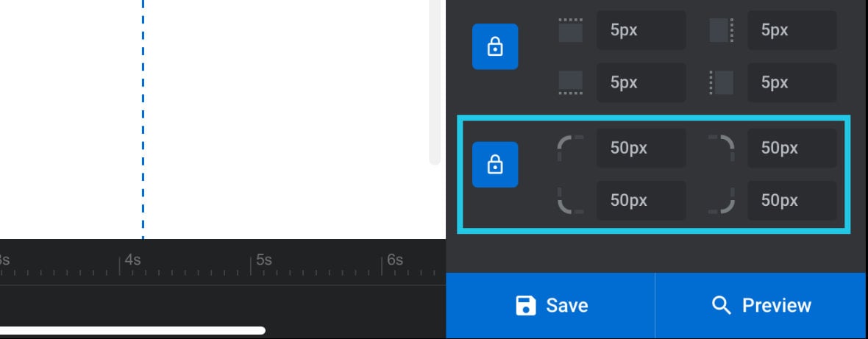Click the bottom padding icon
This screenshot has height=339, width=868.
(x=570, y=82)
